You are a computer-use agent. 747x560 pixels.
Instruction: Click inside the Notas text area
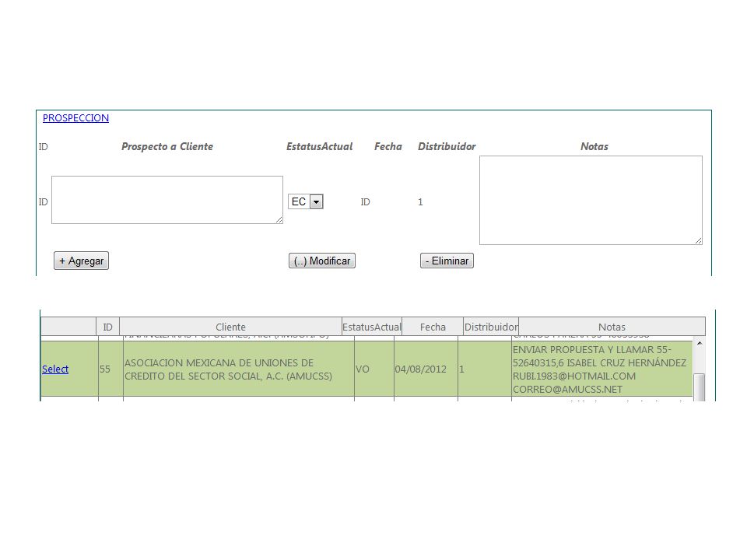(x=591, y=200)
